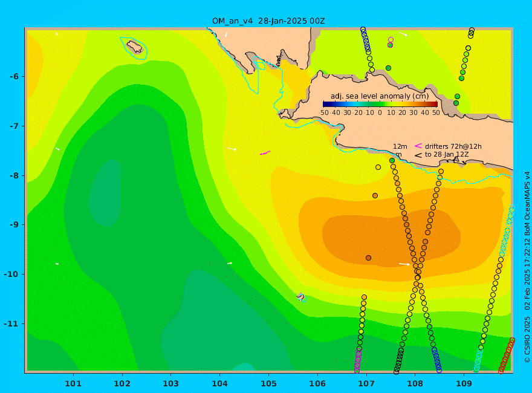Click the blue circle track at the top near 107E
Viewport: 532px width, 393px height.
pos(365,40)
